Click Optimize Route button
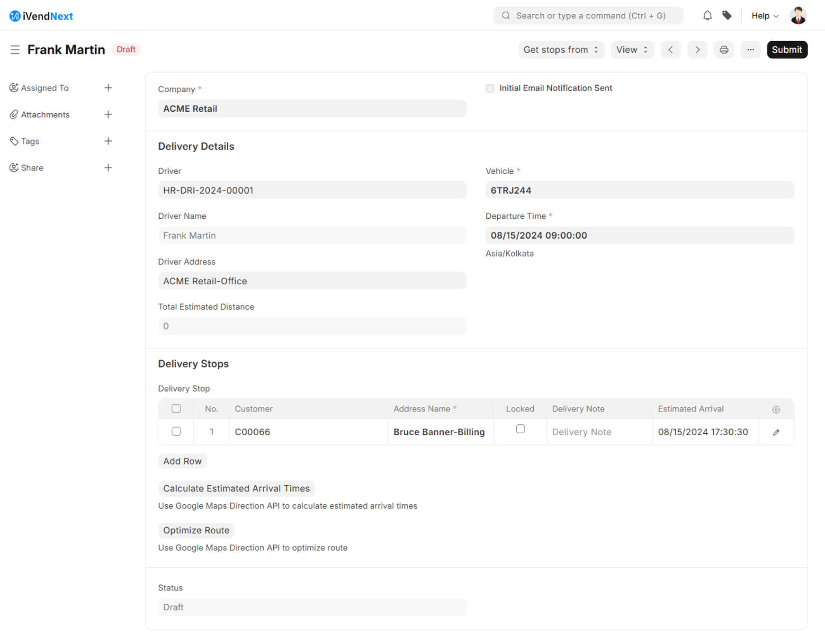Image resolution: width=825 pixels, height=644 pixels. (196, 530)
